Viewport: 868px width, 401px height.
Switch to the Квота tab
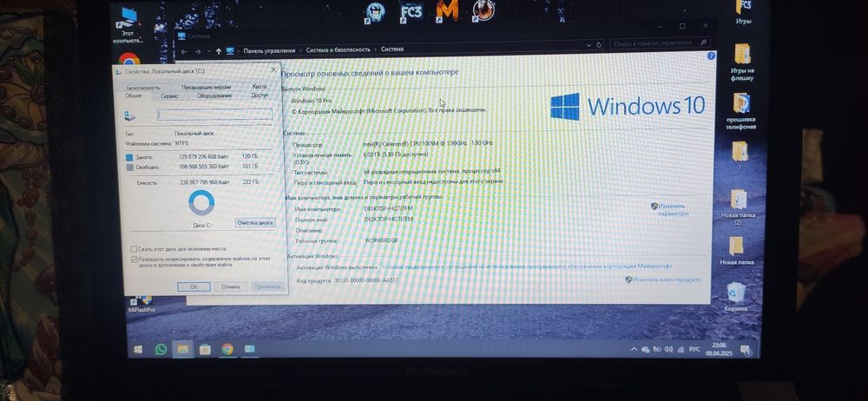pyautogui.click(x=259, y=87)
